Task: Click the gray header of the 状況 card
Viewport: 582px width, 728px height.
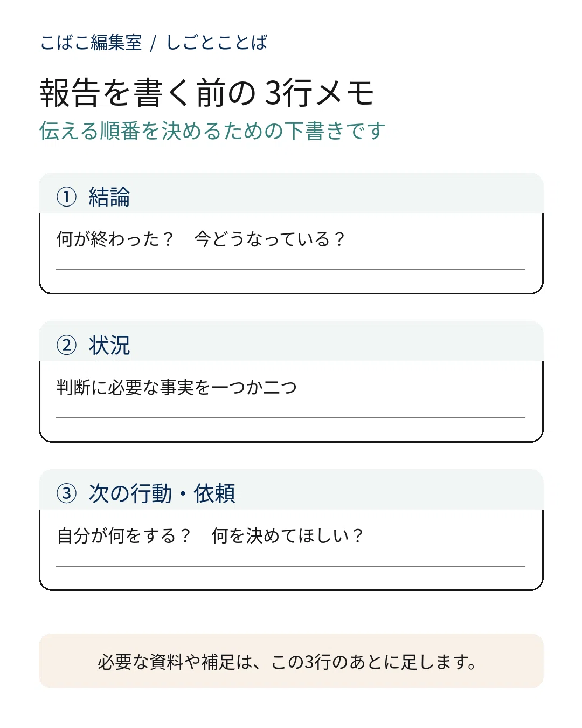Action: tap(291, 341)
